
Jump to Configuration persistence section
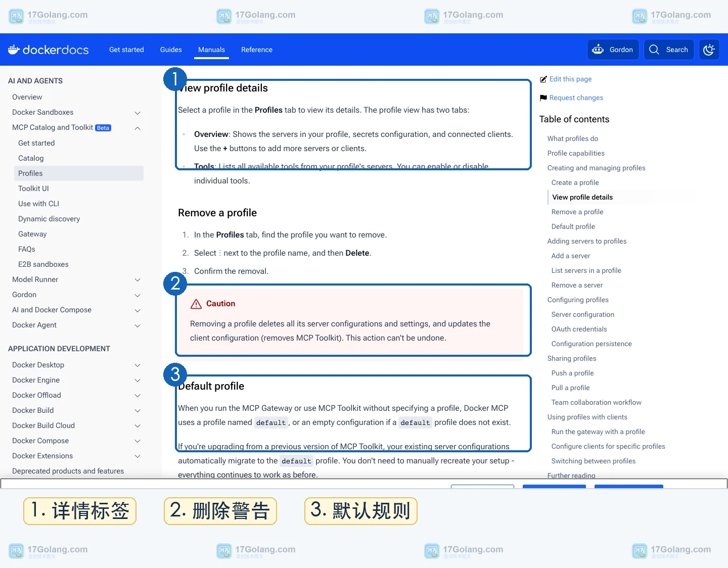[591, 344]
